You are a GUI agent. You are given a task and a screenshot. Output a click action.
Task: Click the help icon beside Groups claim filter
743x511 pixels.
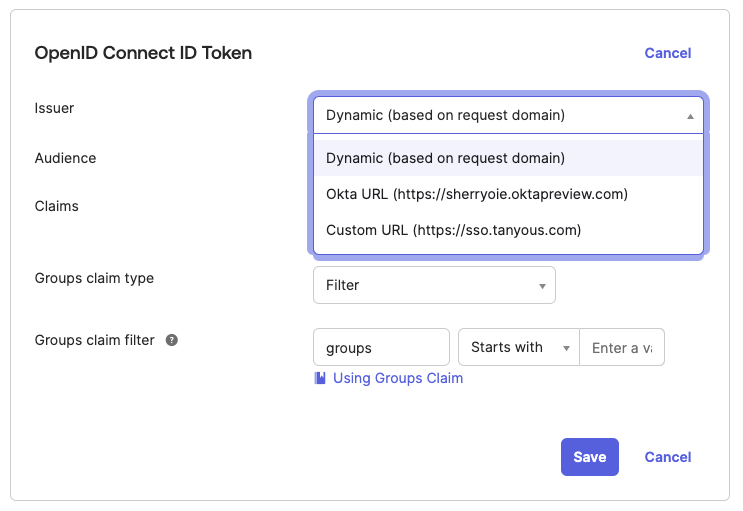(172, 340)
